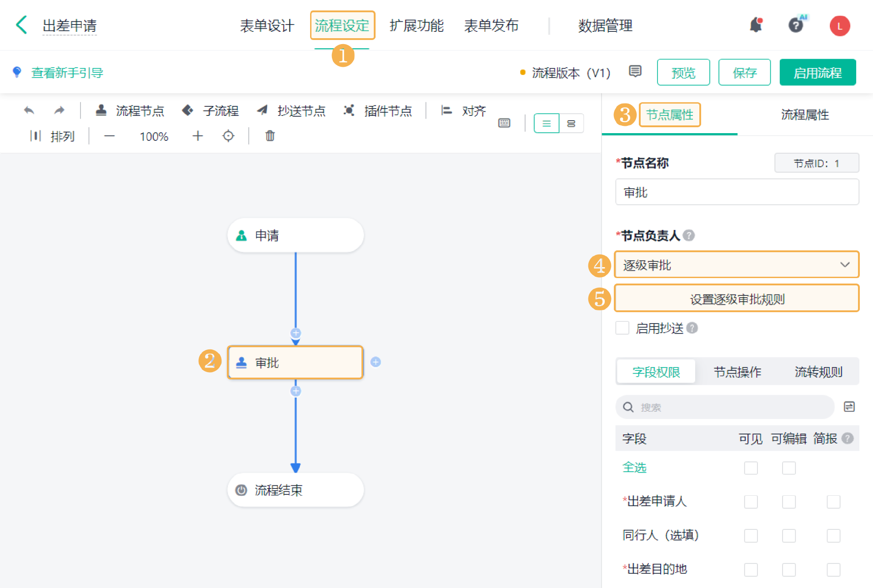Check 全选 visible column checkbox

tap(751, 468)
